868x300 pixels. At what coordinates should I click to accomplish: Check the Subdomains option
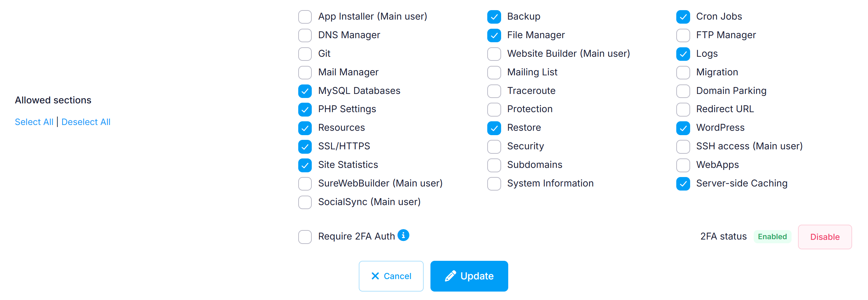point(494,165)
